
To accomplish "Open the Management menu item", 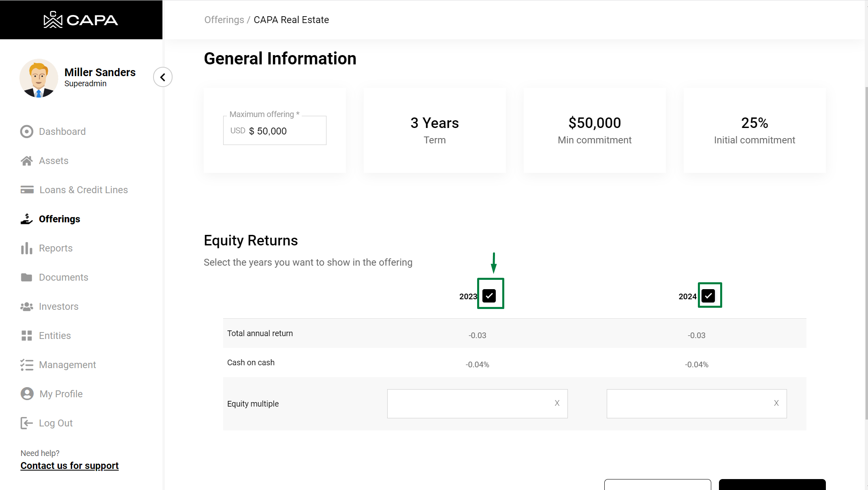I will coord(67,365).
